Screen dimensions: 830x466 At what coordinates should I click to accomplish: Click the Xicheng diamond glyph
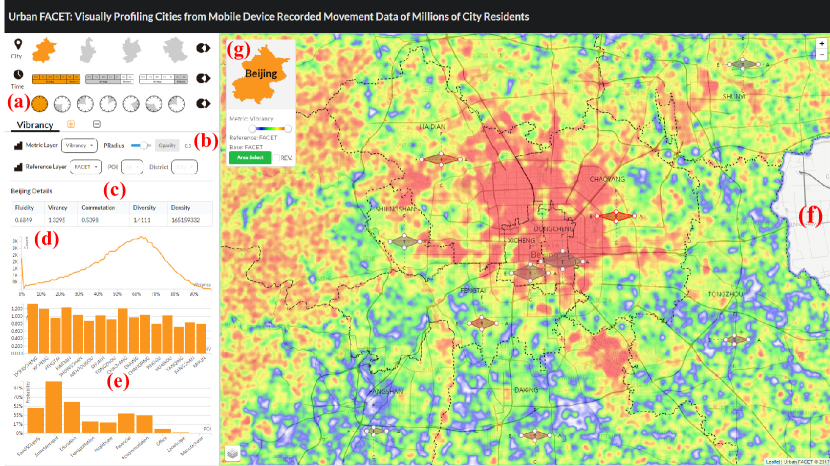pos(530,273)
